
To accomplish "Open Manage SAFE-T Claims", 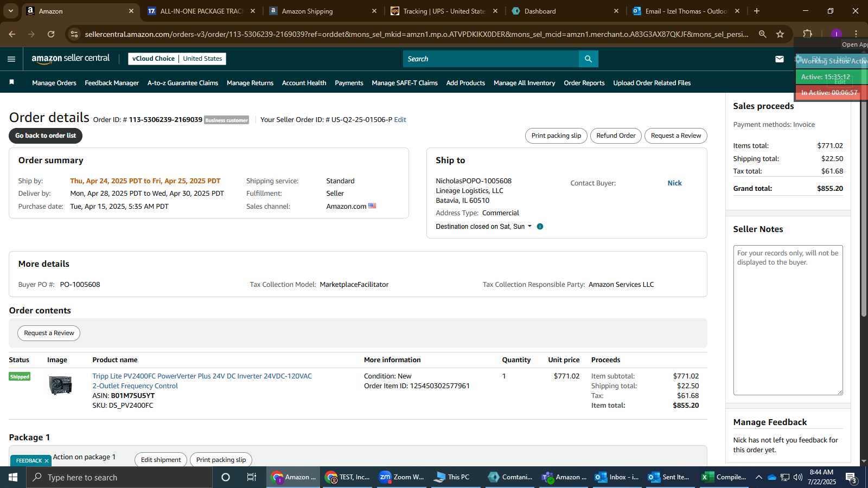I will [405, 83].
